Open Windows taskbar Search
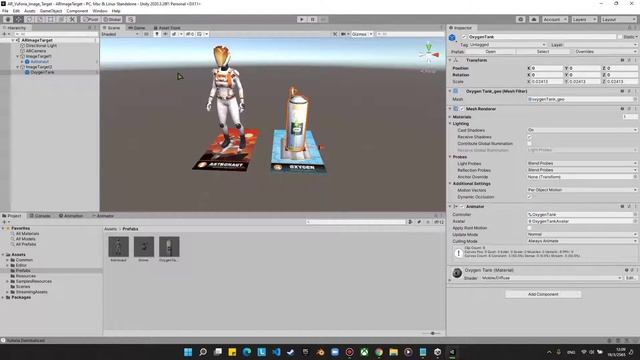Viewport: 640px width, 360px height. tap(203, 352)
